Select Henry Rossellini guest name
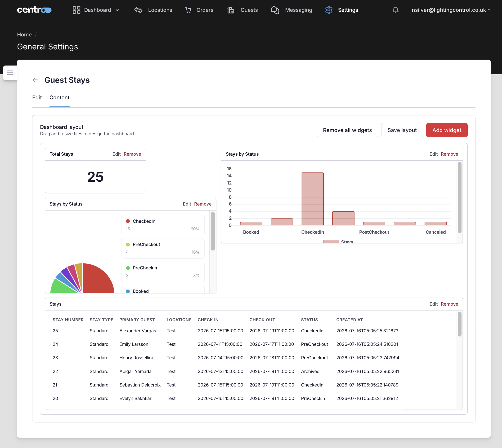Viewport: 502px width, 448px height. click(x=136, y=358)
